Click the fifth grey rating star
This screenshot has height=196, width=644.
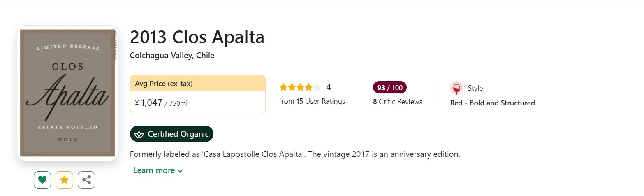(x=317, y=87)
